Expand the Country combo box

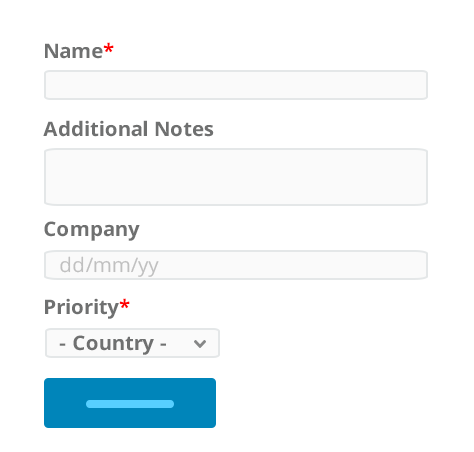tap(132, 343)
